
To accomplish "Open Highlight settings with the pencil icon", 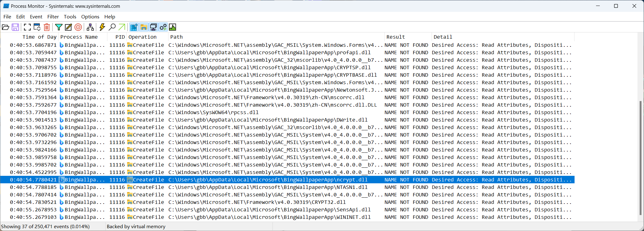I will click(69, 27).
